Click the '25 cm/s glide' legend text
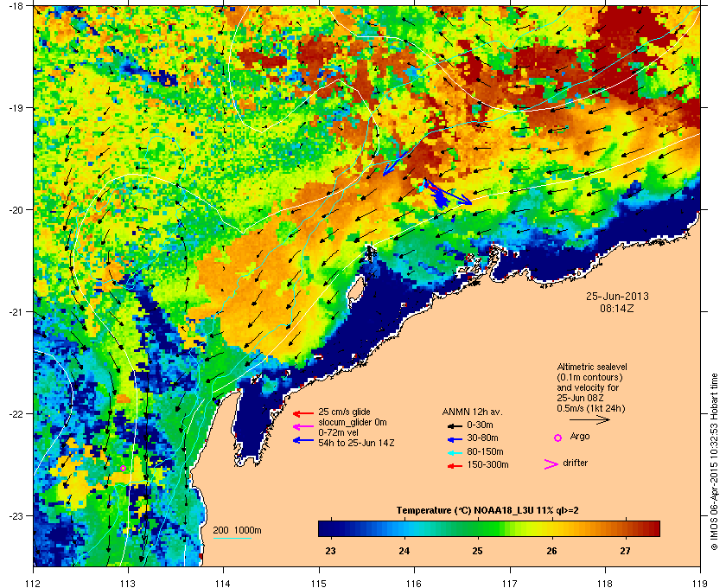This screenshot has width=726, height=588. (x=344, y=412)
